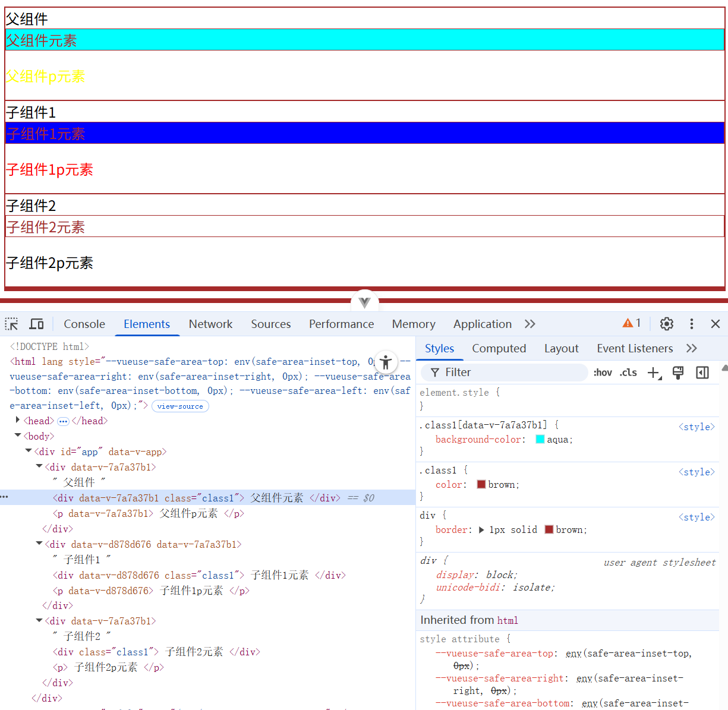Viewport: 728px width, 710px height.
Task: Collapse the div id="app" node
Action: (x=29, y=452)
